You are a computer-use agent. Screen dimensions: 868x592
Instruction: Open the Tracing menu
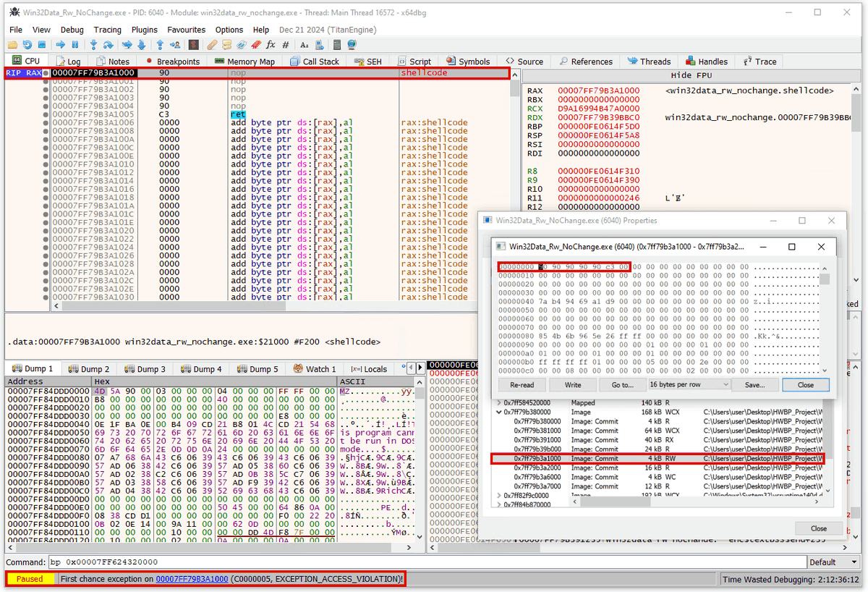[x=107, y=30]
